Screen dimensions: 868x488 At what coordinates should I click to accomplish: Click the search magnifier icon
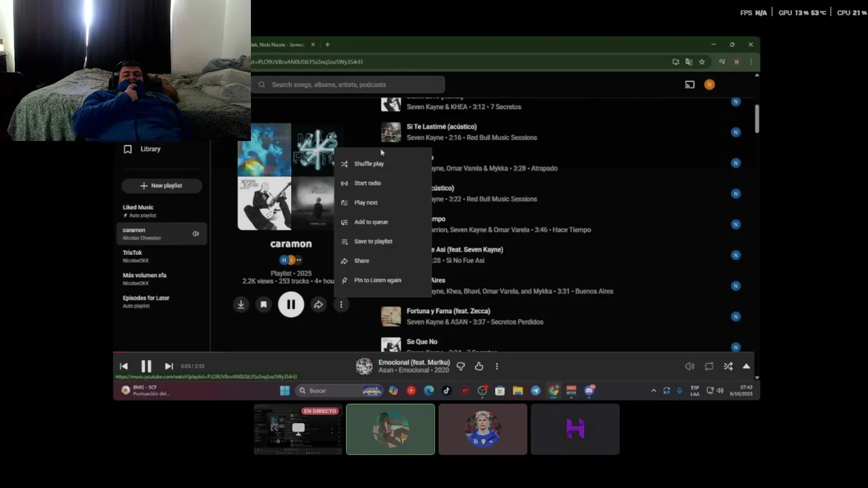262,85
